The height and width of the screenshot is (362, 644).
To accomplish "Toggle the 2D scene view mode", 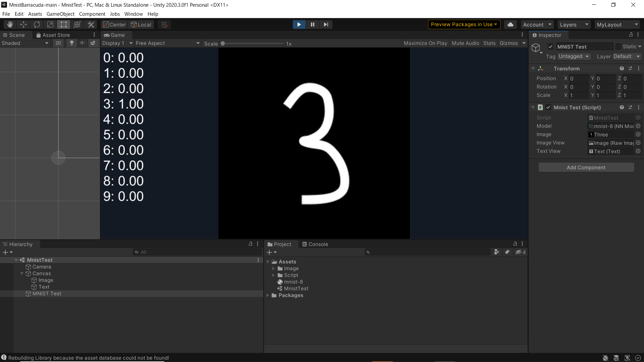I will (58, 43).
